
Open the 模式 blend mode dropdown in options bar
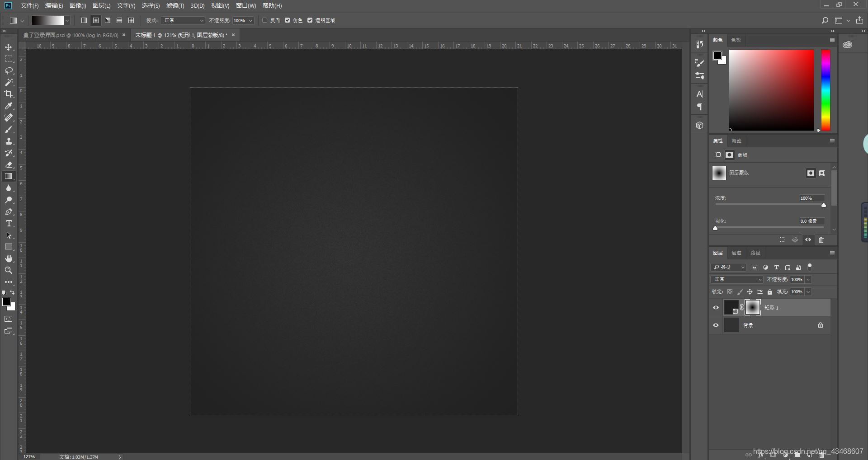tap(183, 20)
